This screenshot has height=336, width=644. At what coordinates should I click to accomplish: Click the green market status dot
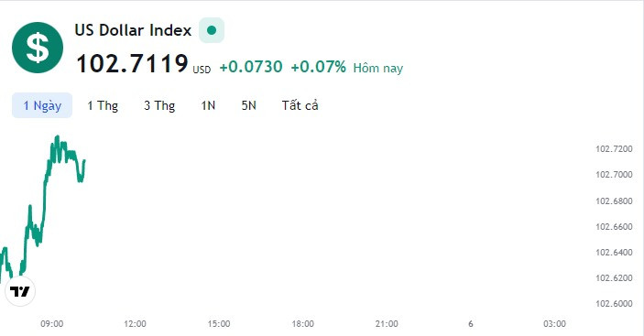click(212, 30)
